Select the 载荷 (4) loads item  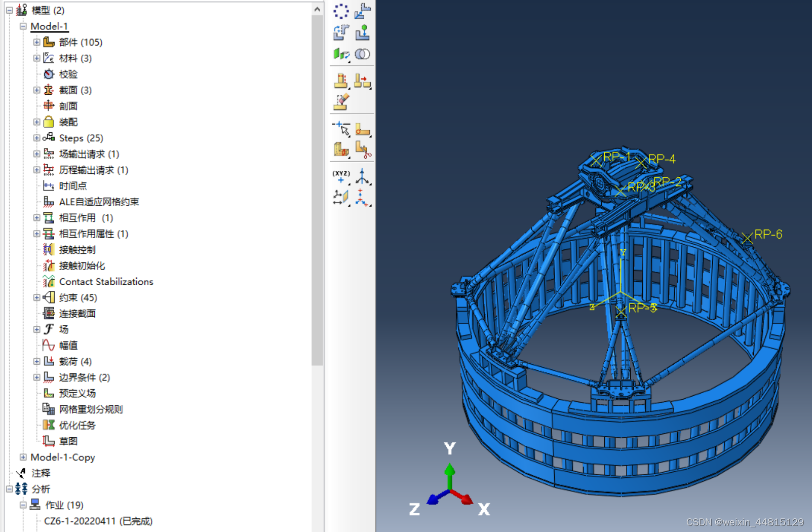[75, 361]
